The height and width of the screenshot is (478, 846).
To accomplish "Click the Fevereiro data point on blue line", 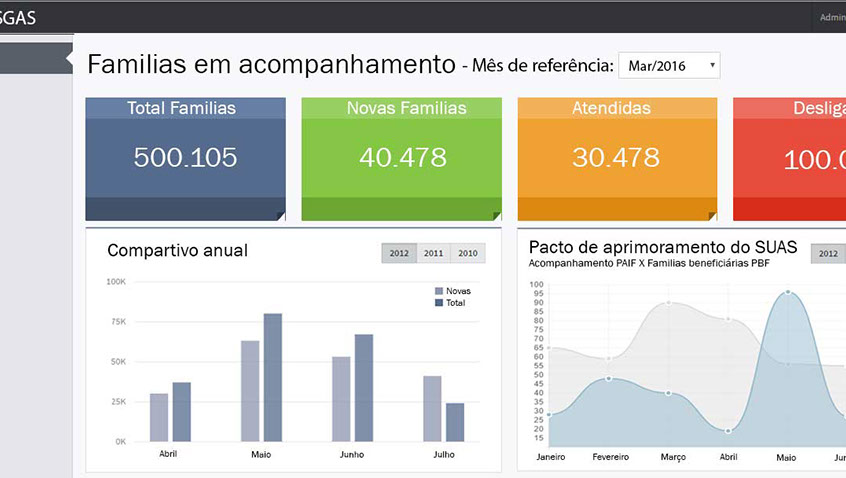I will point(608,378).
